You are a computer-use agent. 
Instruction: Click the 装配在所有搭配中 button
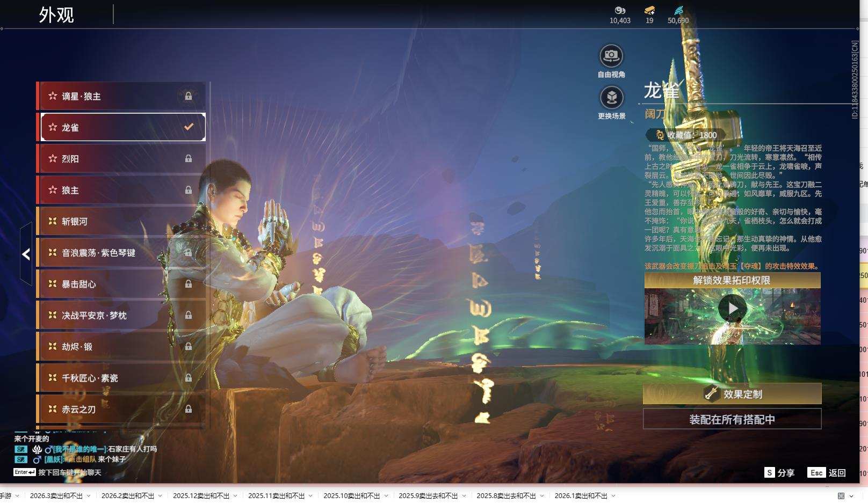pyautogui.click(x=732, y=419)
